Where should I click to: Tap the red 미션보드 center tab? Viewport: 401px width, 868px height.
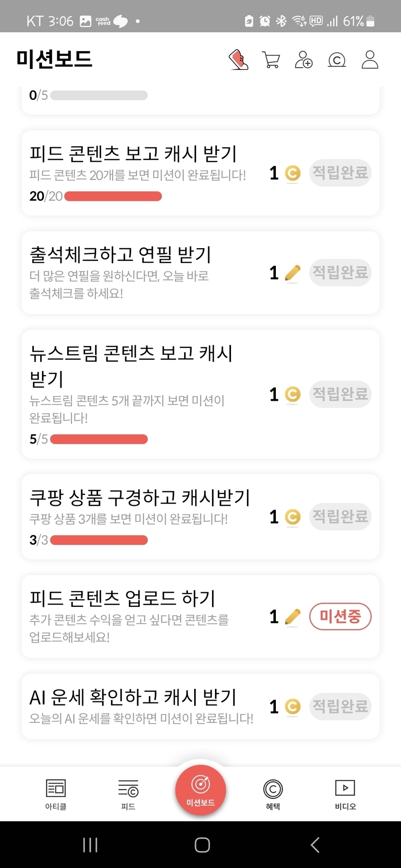pos(200,790)
